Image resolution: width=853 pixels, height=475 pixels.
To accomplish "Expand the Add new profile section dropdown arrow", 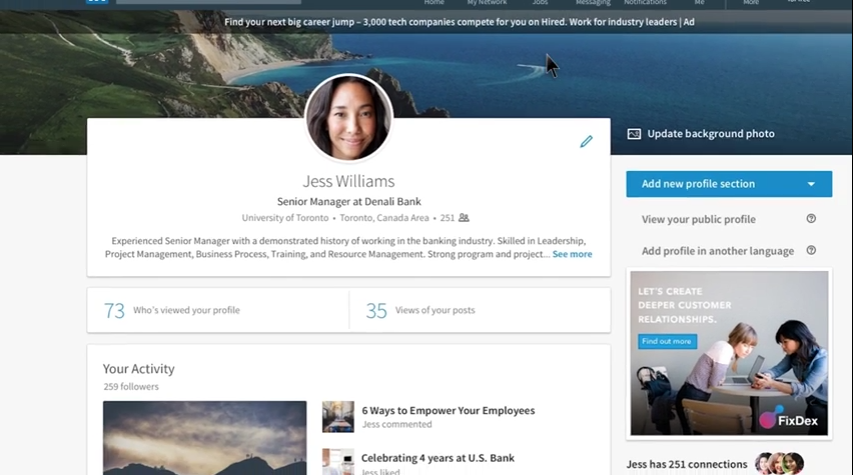I will (811, 184).
